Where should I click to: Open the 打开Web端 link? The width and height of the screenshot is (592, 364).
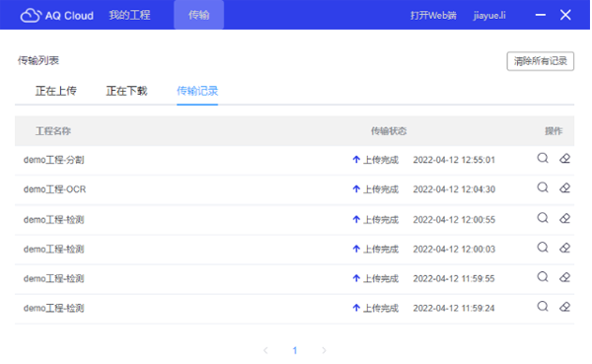433,16
